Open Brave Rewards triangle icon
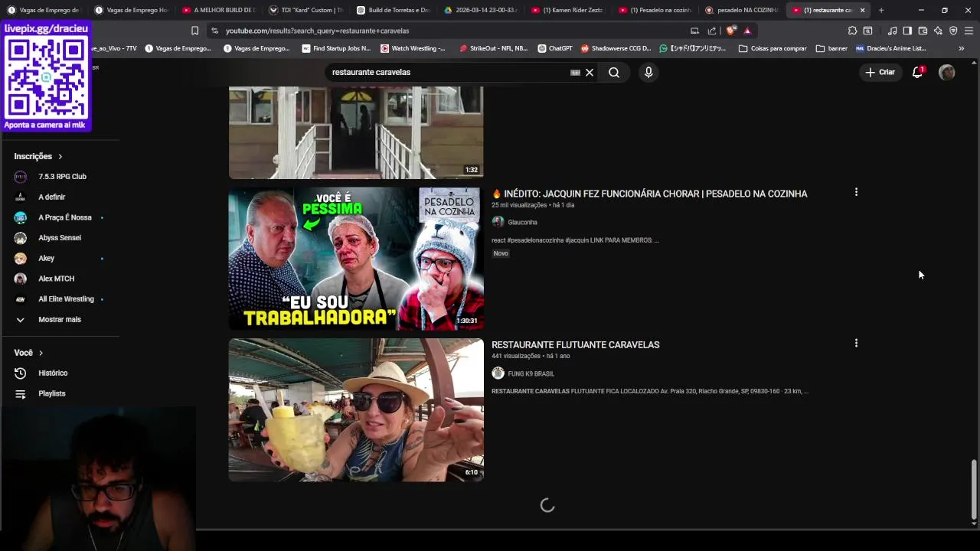This screenshot has width=980, height=551. [747, 31]
